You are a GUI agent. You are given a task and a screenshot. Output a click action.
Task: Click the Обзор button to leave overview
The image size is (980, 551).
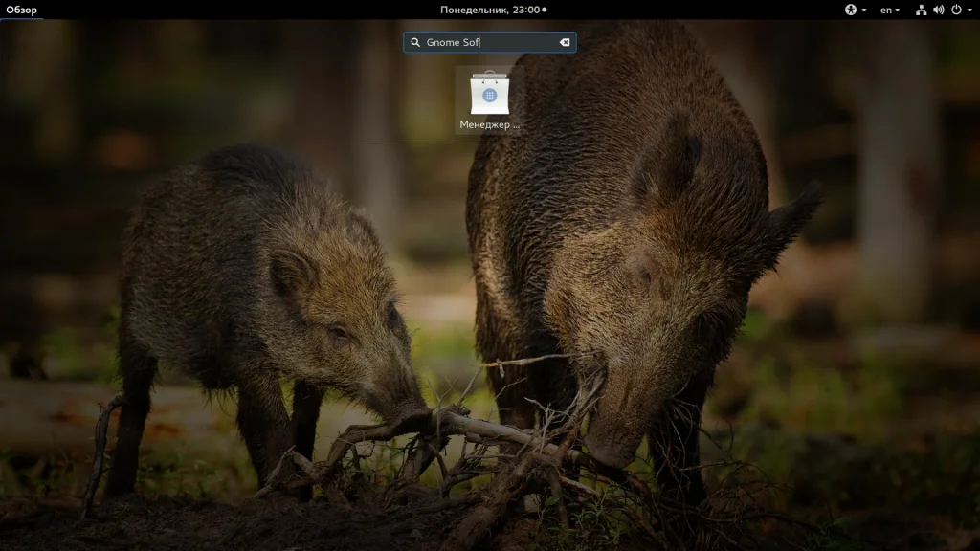coord(21,10)
